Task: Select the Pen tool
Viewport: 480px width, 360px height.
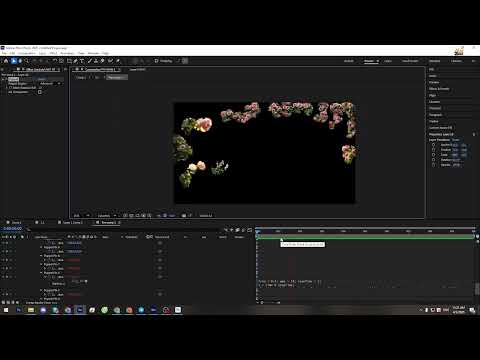Action: click(76, 61)
